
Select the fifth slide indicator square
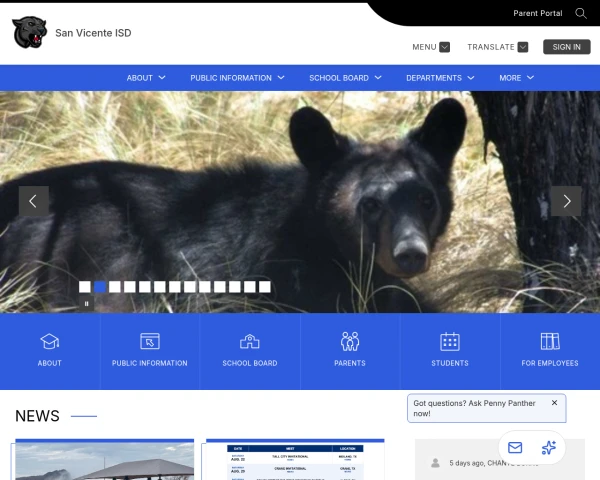145,287
